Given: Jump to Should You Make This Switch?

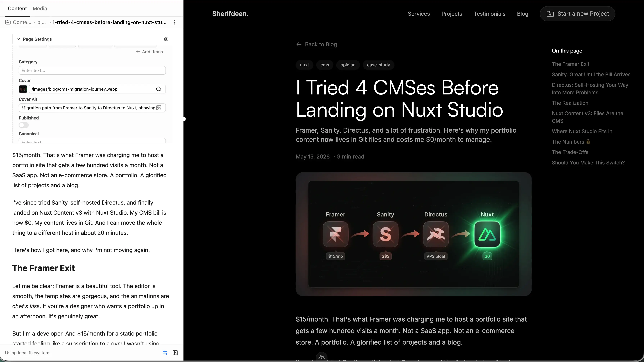Looking at the screenshot, I should (x=588, y=163).
